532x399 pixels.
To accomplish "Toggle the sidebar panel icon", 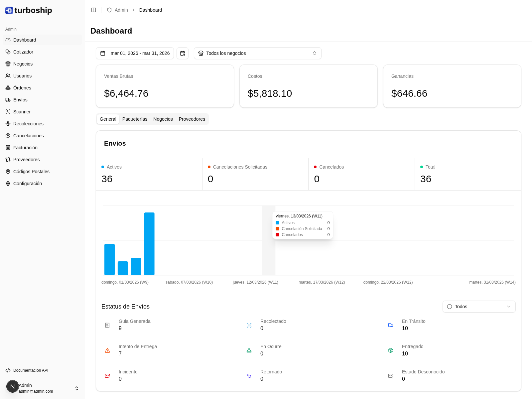I will pos(94,10).
